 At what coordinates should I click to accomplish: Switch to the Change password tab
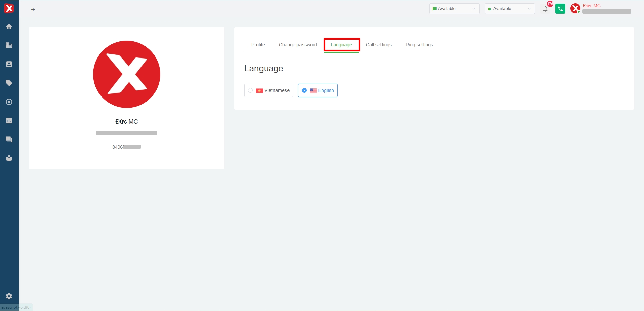pos(297,45)
